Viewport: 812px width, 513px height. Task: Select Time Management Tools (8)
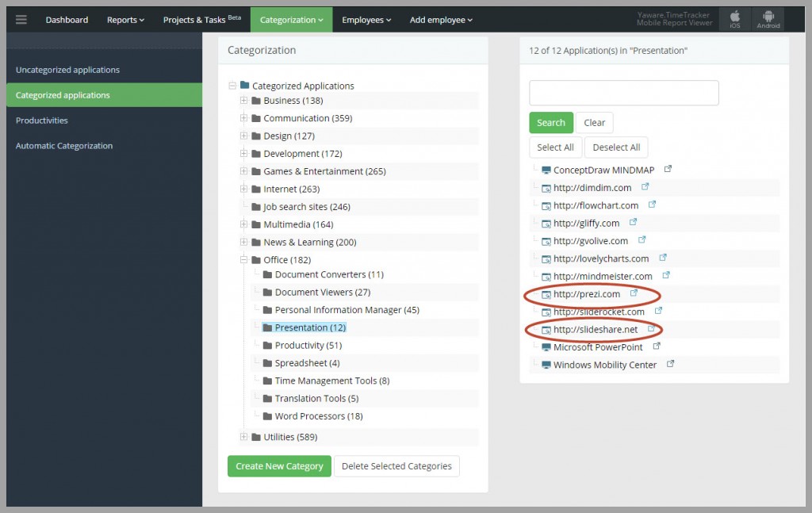click(332, 381)
